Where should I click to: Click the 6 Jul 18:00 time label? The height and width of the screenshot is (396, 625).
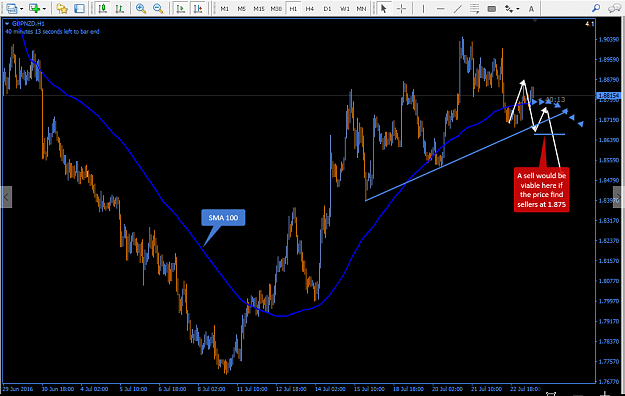coord(172,389)
